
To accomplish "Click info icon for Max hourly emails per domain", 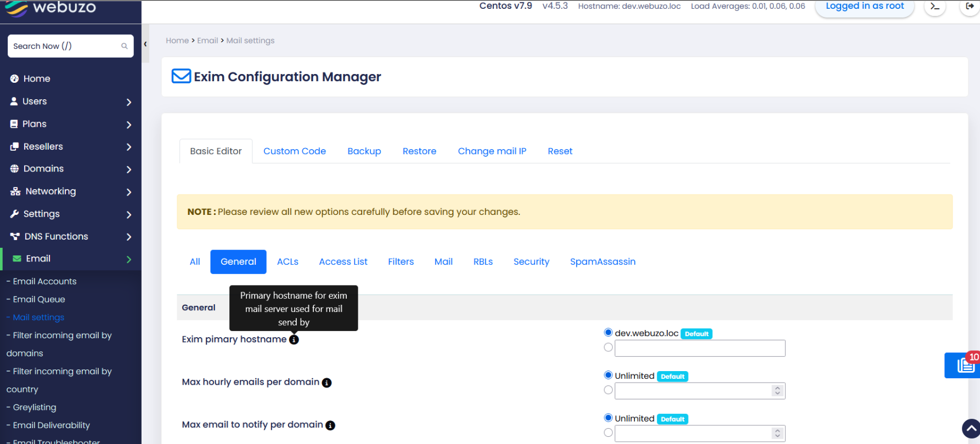I will [326, 383].
